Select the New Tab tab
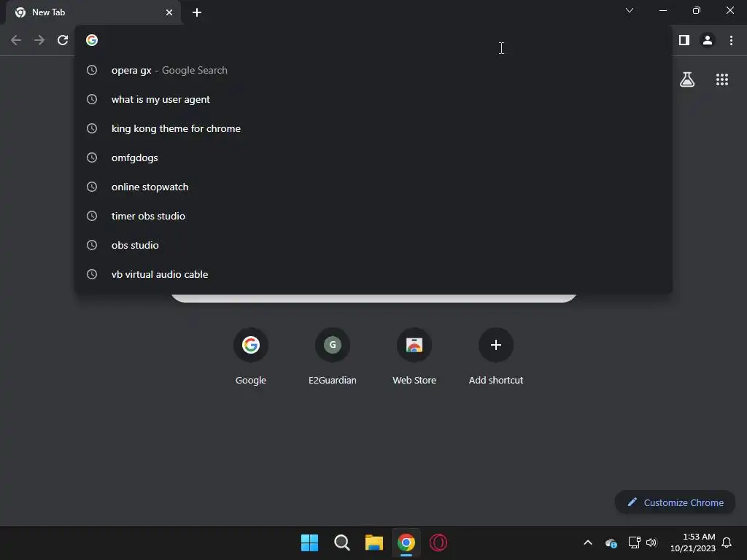The width and height of the screenshot is (747, 560). pos(93,12)
